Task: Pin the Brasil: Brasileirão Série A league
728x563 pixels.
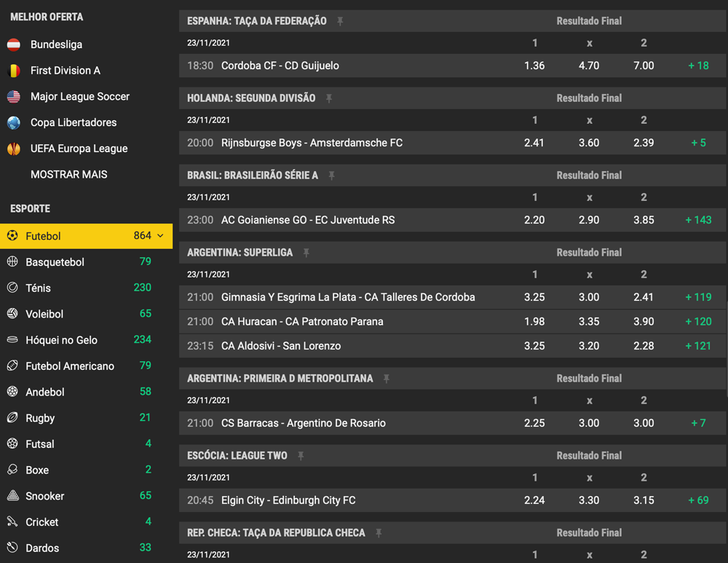Action: click(x=332, y=176)
